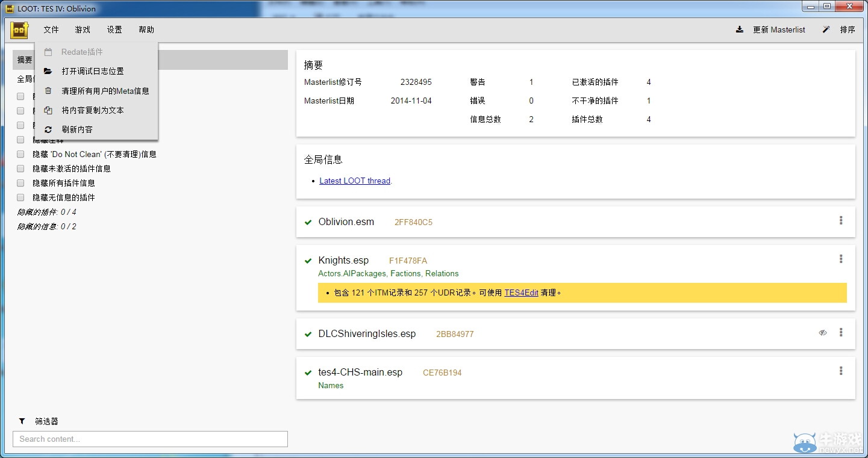The width and height of the screenshot is (868, 458).
Task: Click the 全局信息 card heading
Action: click(x=323, y=160)
